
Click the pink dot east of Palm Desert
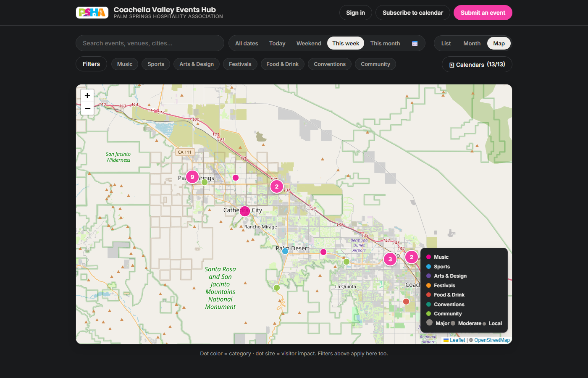coord(323,252)
